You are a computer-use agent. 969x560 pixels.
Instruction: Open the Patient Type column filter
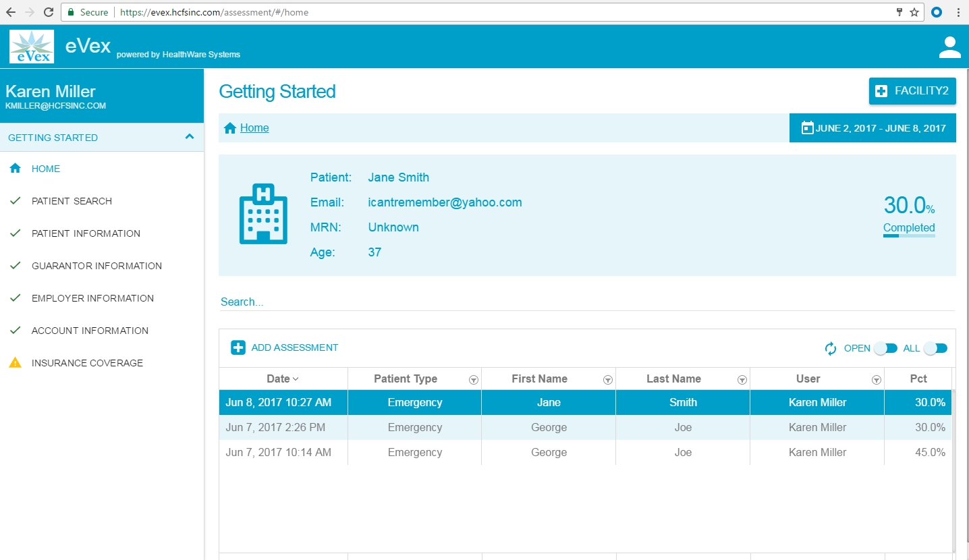(474, 380)
